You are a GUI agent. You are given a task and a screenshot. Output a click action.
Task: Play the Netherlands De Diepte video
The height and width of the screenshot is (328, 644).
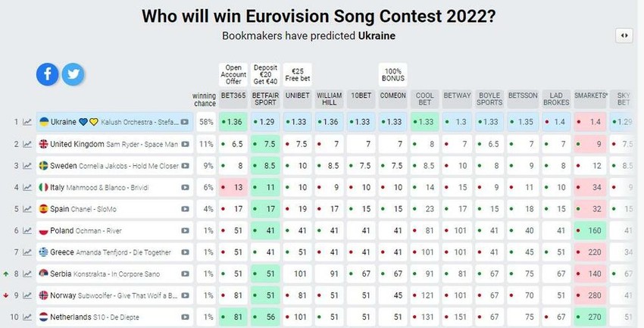[185, 318]
